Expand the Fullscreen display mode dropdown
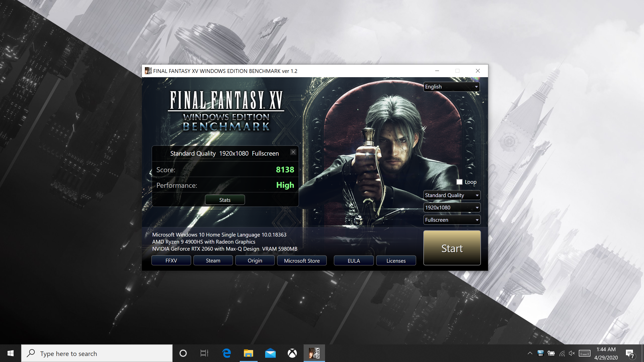The height and width of the screenshot is (362, 644). pos(452,220)
